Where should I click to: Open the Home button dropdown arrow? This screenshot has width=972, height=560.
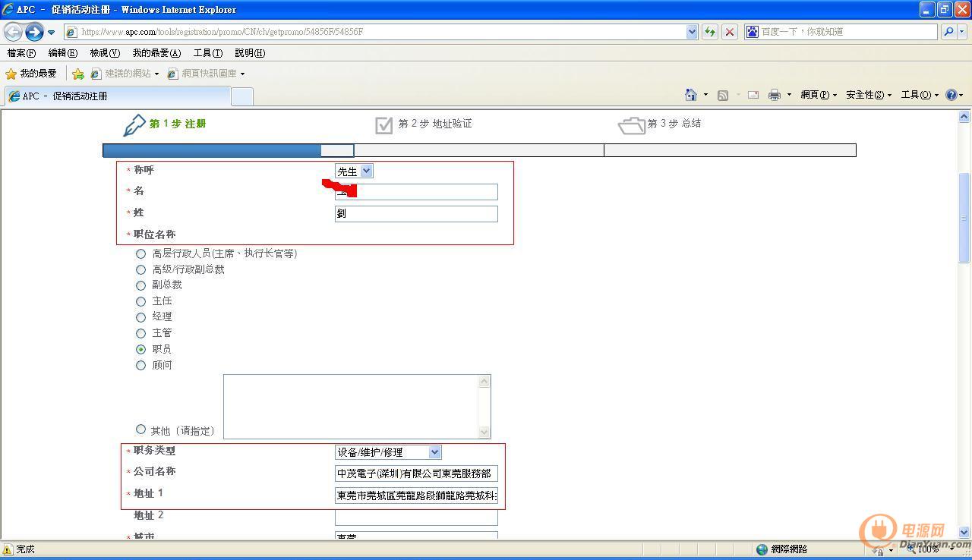click(705, 95)
